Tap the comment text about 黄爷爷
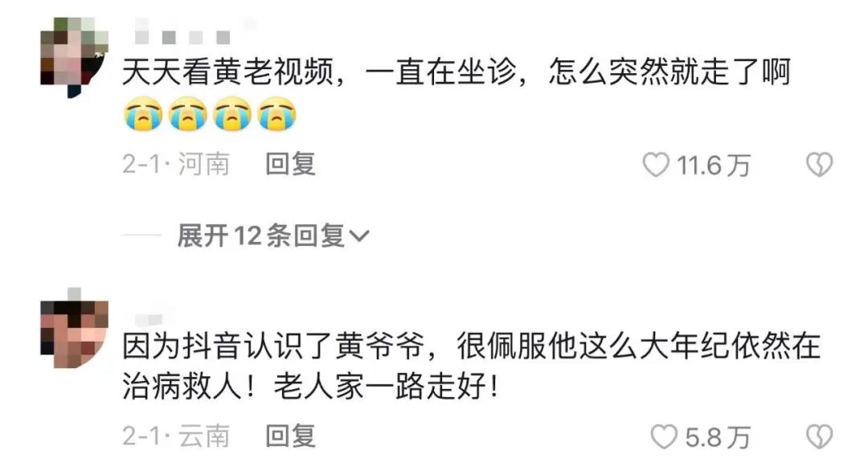 [x=471, y=366]
